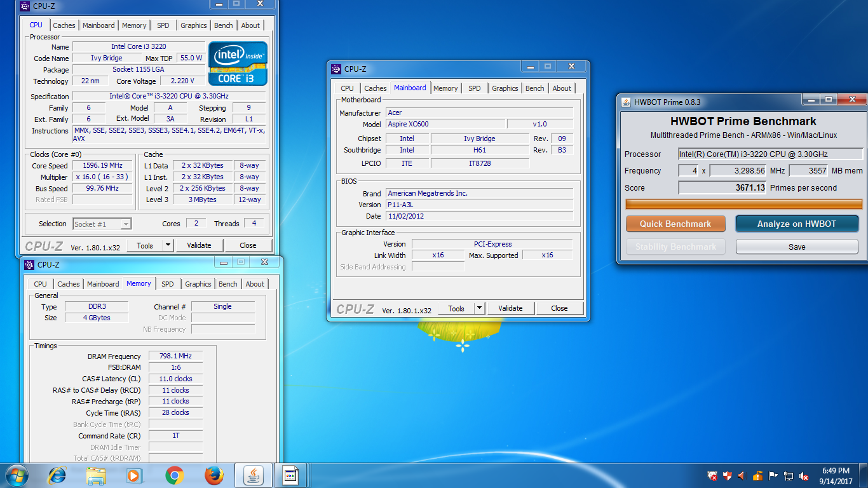Image resolution: width=868 pixels, height=488 pixels.
Task: Click the Show Desktop strip at taskbar end
Action: click(x=864, y=475)
